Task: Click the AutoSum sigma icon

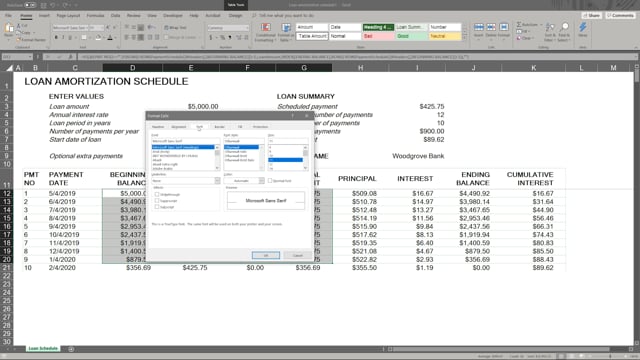Action: [519, 25]
